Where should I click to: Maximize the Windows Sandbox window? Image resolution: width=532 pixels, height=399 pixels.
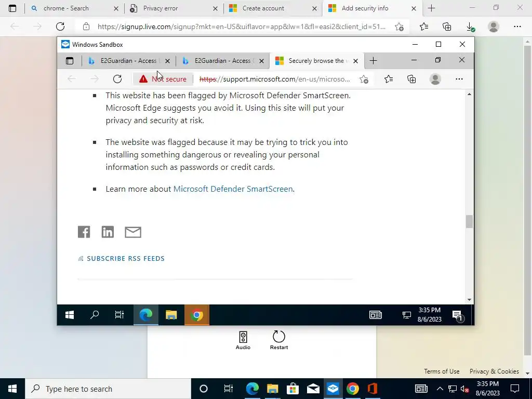[438, 45]
